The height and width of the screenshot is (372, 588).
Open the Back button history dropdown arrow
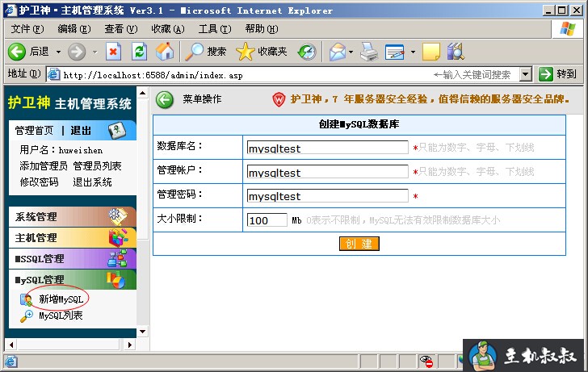[58, 52]
